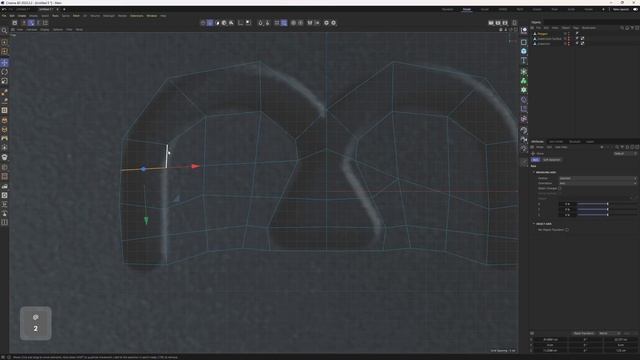Add new layout with plus button

pyautogui.click(x=603, y=9)
